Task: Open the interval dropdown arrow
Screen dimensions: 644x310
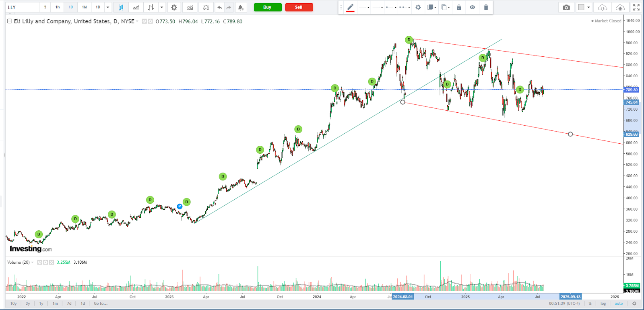Action: 108,7
